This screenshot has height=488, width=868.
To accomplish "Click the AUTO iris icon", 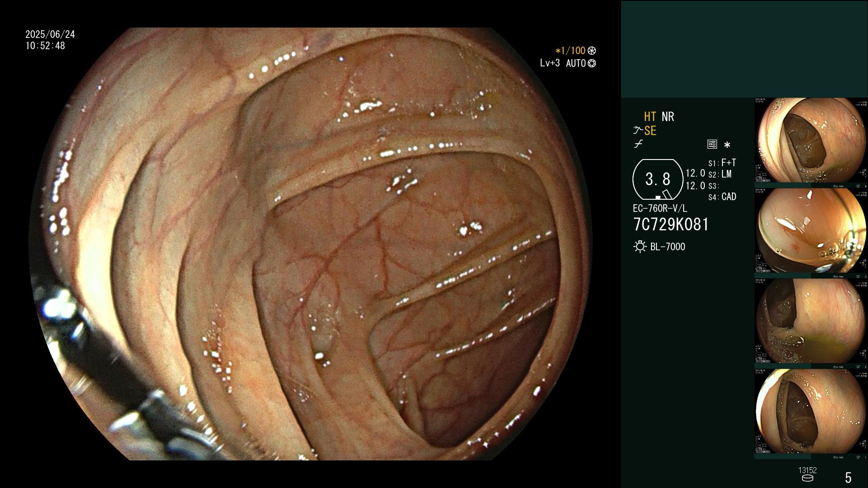I will tap(592, 63).
